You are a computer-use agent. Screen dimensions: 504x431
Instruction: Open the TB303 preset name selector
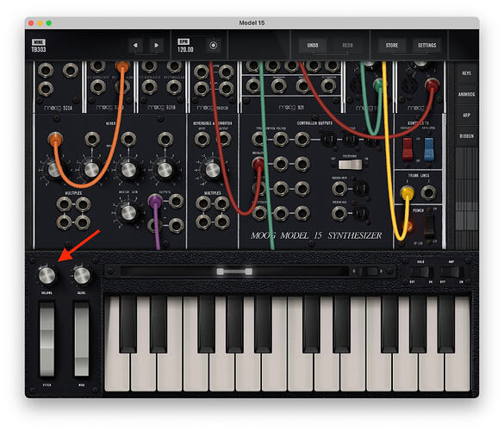[39, 46]
